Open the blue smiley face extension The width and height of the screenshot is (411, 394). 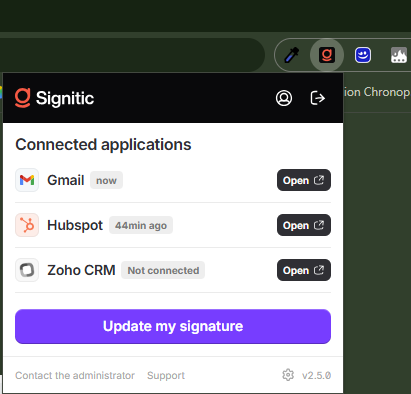[363, 55]
